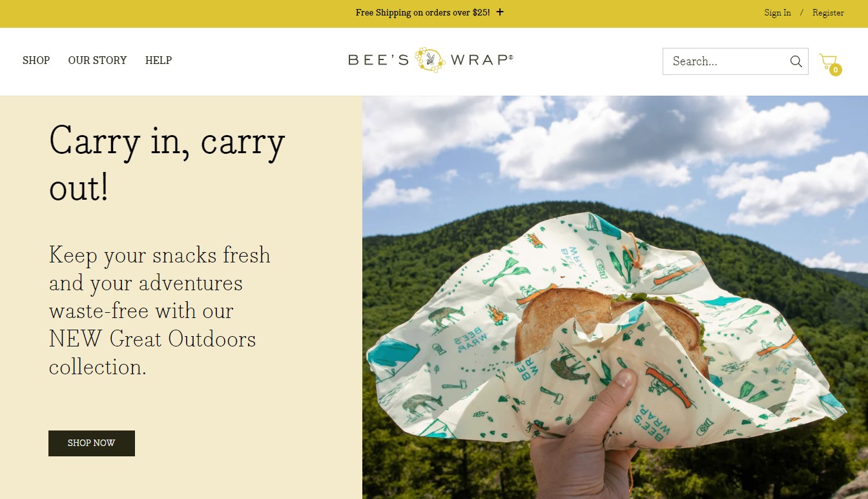Viewport: 868px width, 499px height.
Task: Click the Sign In link
Action: 778,13
